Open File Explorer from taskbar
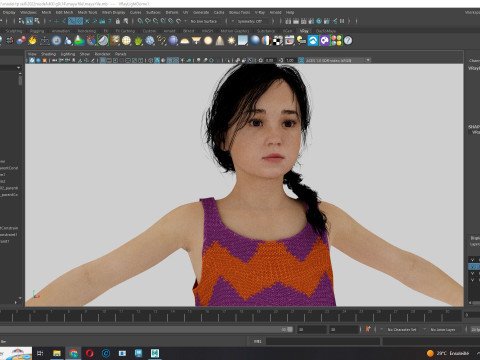The image size is (480, 360). (x=57, y=353)
